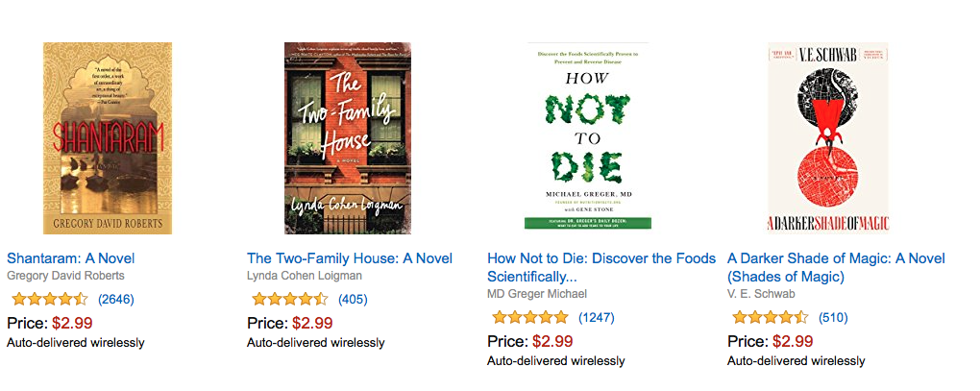Open the Shantaram book cover image
Viewport: 980px width, 391px height.
point(108,137)
